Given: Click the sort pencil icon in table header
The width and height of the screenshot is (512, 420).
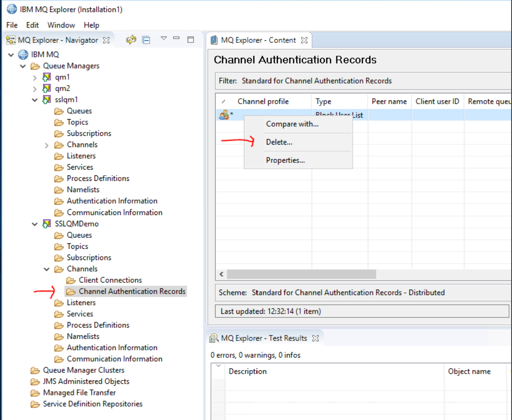Looking at the screenshot, I should point(224,102).
